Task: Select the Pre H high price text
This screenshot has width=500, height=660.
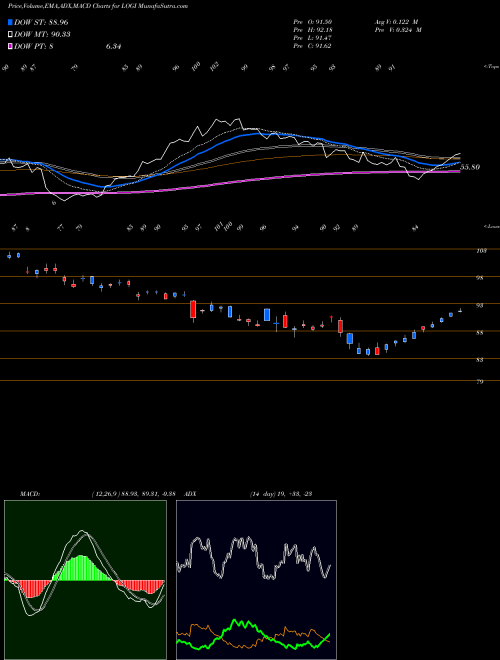Action: click(x=313, y=30)
